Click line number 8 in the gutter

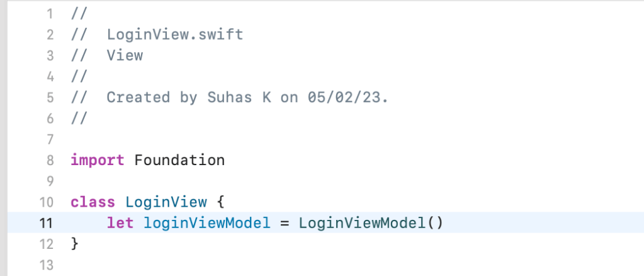coord(50,160)
